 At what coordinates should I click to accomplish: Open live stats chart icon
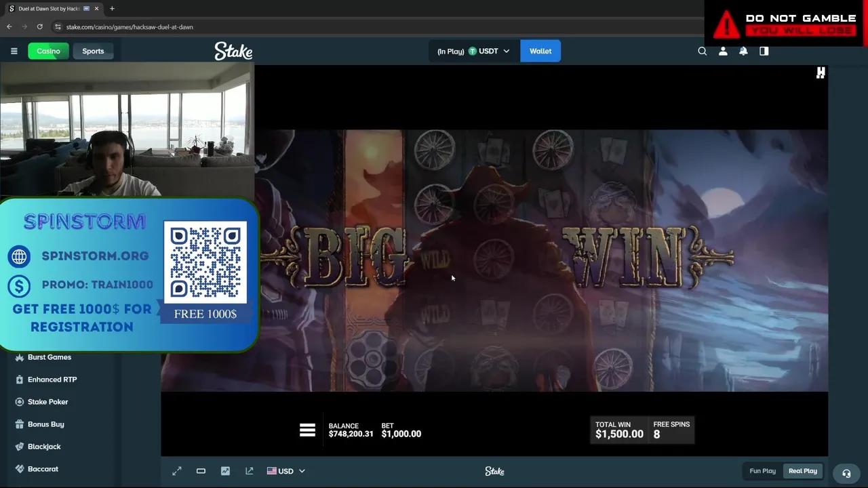coord(225,471)
